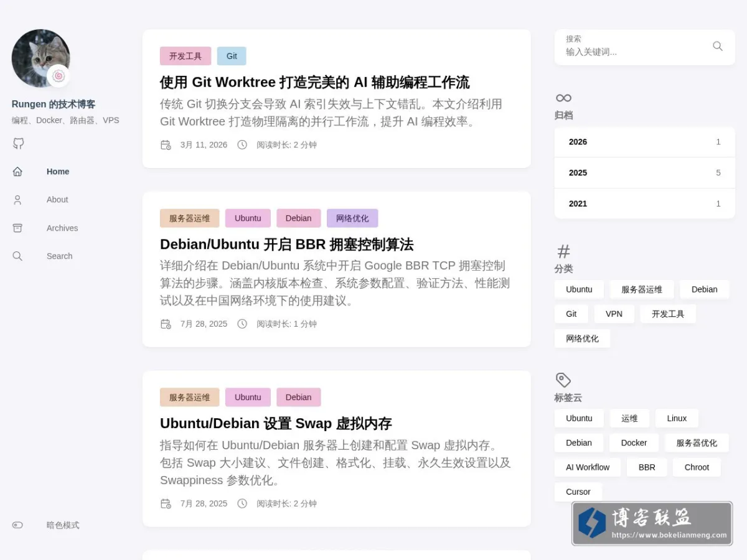
Task: Open the 2025 archive row
Action: [645, 173]
